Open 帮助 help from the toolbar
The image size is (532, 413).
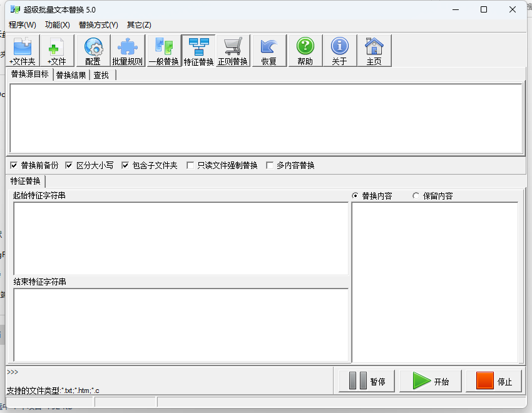305,51
